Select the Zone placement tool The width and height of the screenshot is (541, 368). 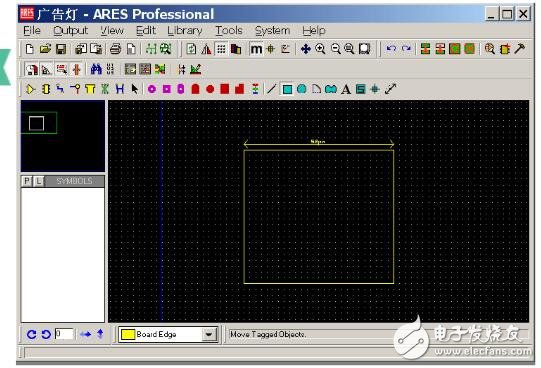click(90, 89)
